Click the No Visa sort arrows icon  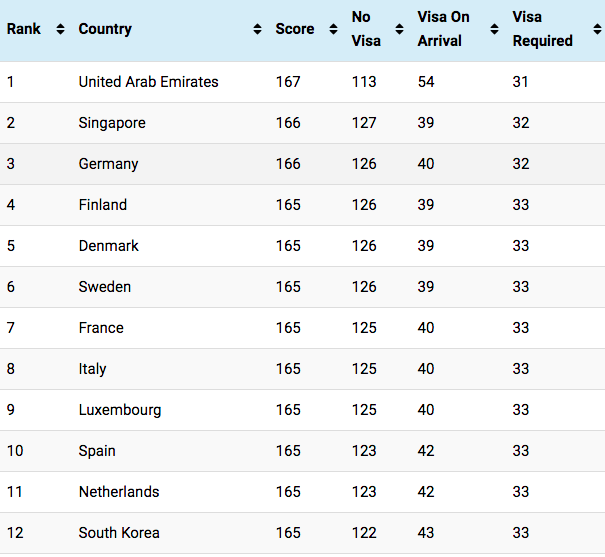(x=400, y=29)
